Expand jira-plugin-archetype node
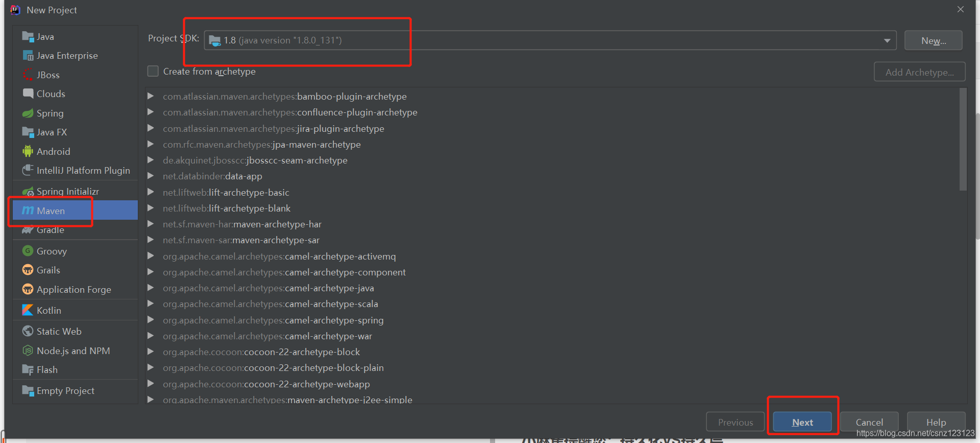 tap(151, 128)
